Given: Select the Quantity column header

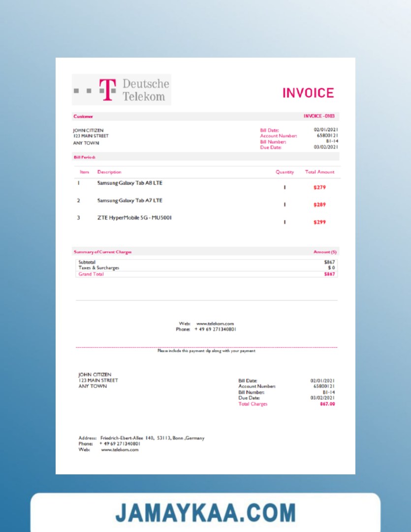Looking at the screenshot, I should pyautogui.click(x=285, y=172).
